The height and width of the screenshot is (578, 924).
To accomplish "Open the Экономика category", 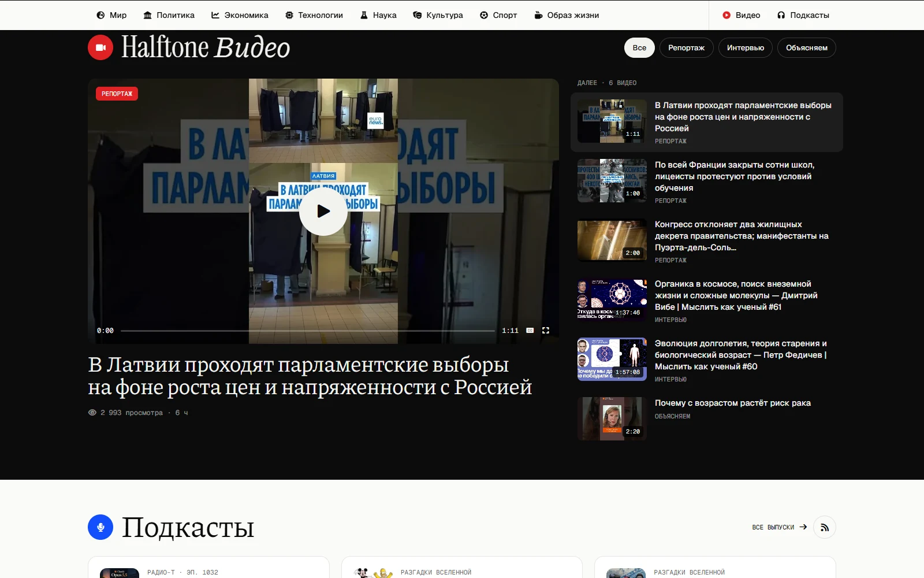I will click(240, 15).
